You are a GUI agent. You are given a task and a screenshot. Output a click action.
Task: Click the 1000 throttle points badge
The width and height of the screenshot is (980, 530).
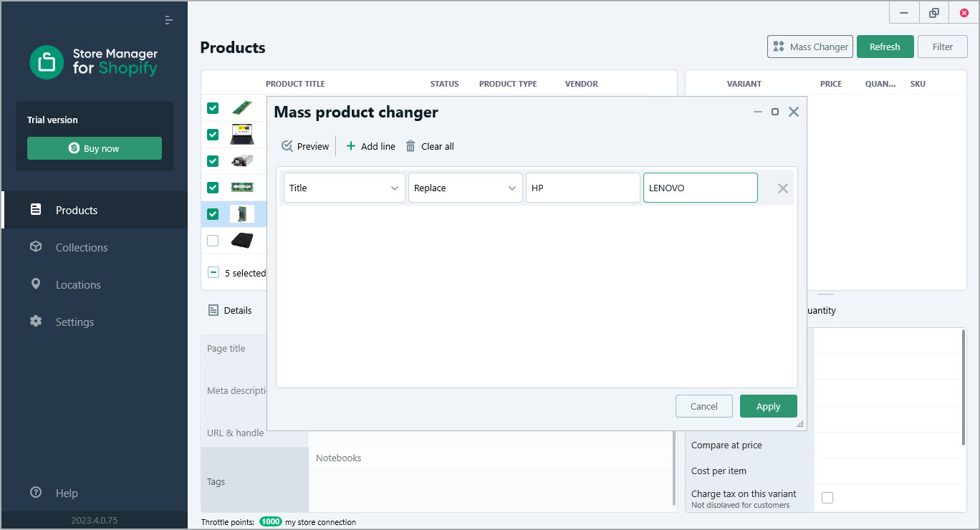[271, 521]
